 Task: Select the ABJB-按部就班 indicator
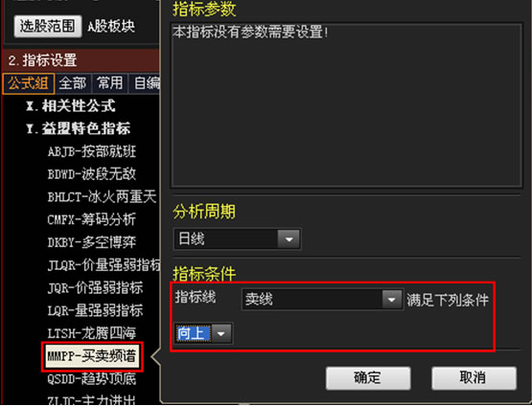(92, 151)
